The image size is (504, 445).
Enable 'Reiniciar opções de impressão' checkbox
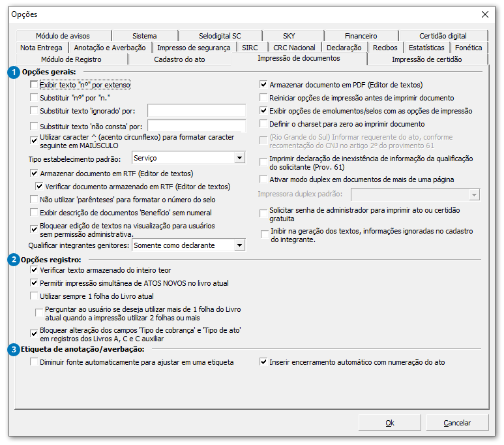263,97
